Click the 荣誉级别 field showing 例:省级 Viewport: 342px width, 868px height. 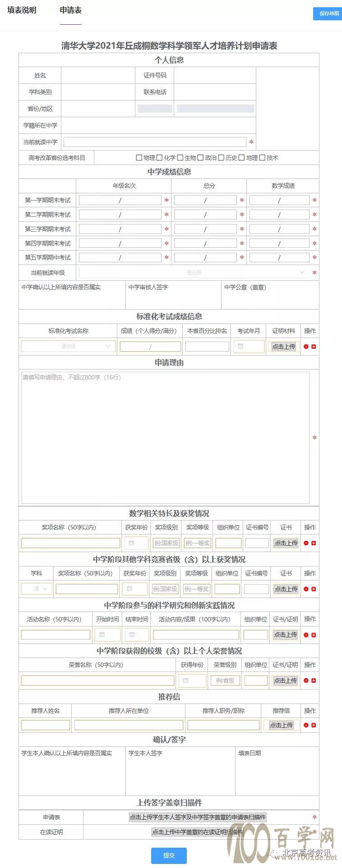pyautogui.click(x=225, y=681)
